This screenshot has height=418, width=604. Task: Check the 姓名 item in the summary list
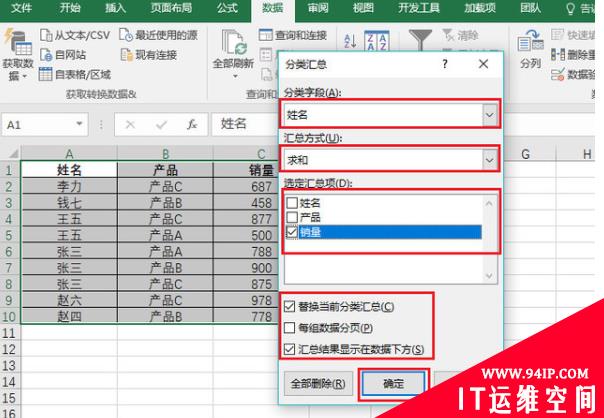pyautogui.click(x=292, y=203)
